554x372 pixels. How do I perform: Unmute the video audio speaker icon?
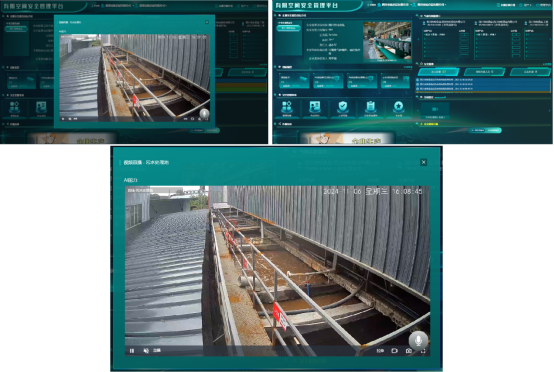[146, 351]
